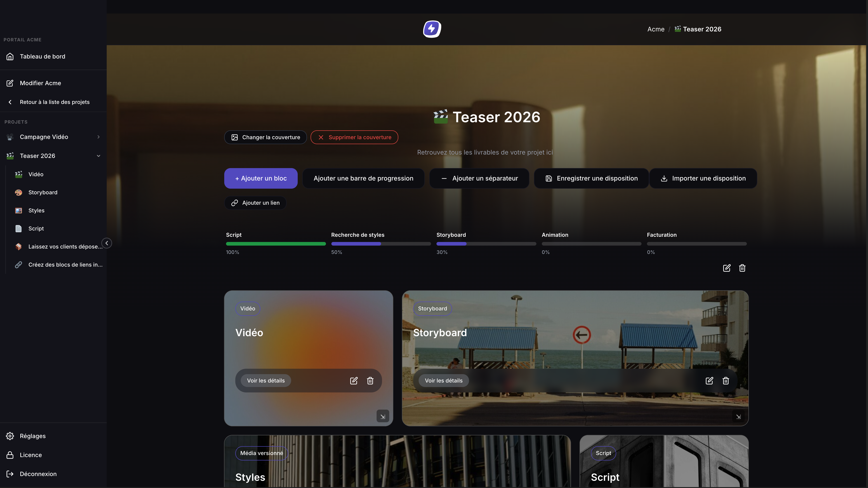Click the Acme breadcrumb link

coord(656,29)
